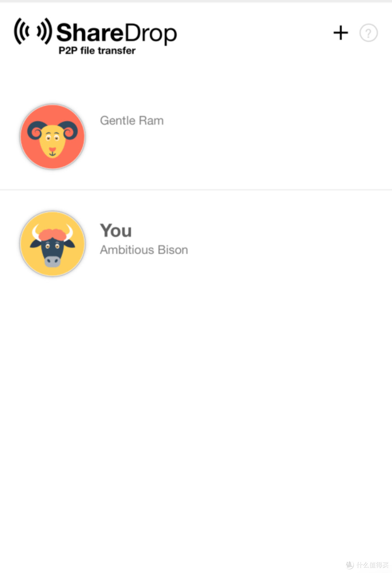Click the blank space right of Gentle Ram row
This screenshot has width=392, height=573.
coord(276,137)
